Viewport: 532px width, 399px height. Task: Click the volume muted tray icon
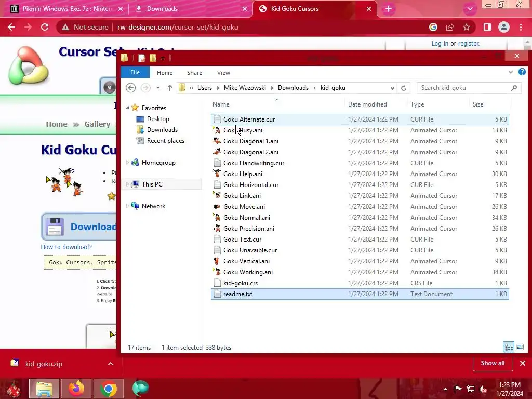point(483,389)
